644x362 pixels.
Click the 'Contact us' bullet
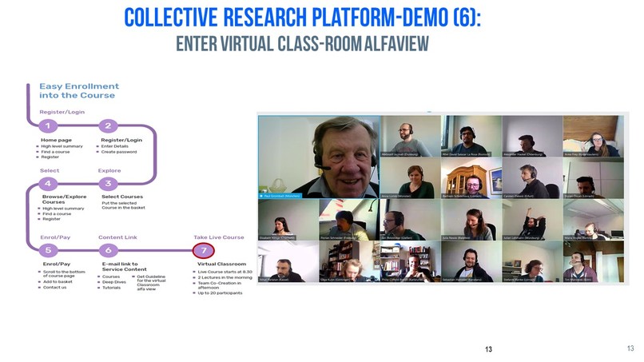pyautogui.click(x=54, y=288)
